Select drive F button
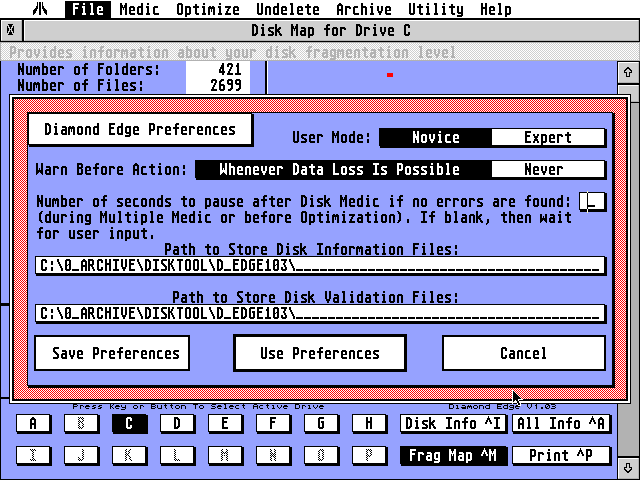640x480 pixels. [x=273, y=423]
